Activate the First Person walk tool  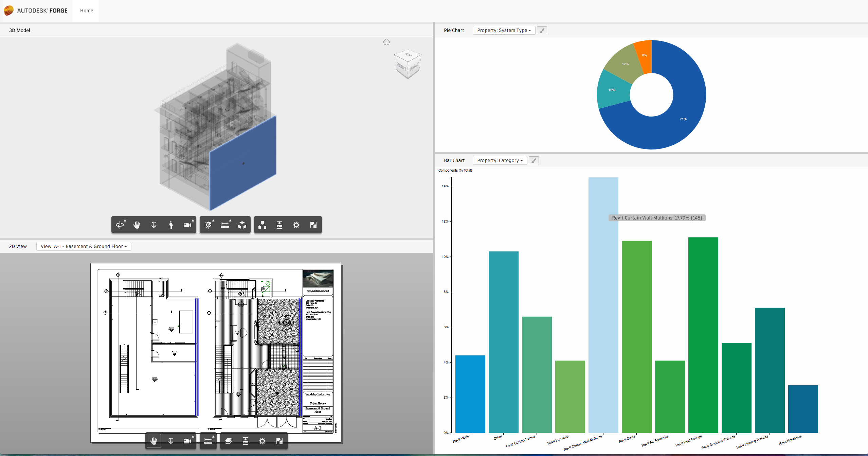(x=171, y=225)
